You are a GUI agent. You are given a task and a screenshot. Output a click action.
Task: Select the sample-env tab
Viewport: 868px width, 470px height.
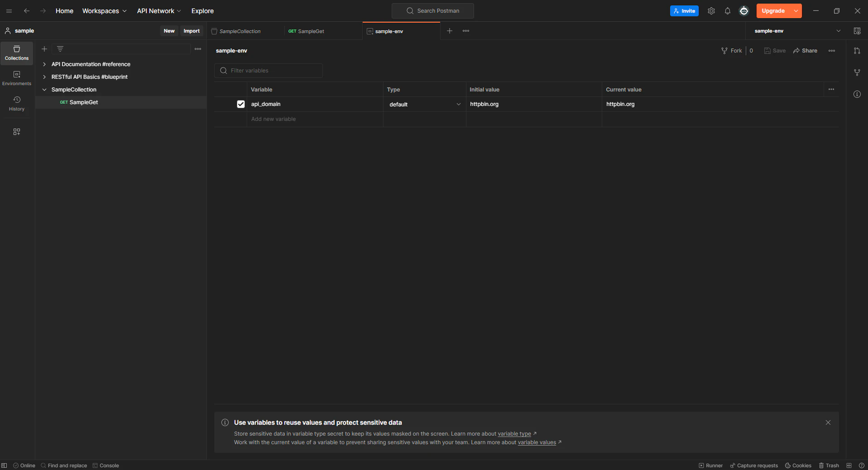pos(401,31)
